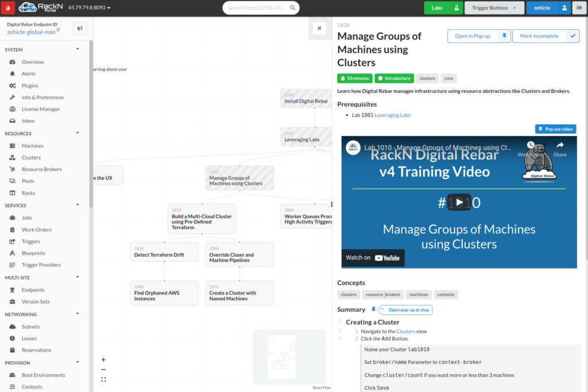588x392 pixels.
Task: Click the search magnifier icon
Action: coord(292,8)
